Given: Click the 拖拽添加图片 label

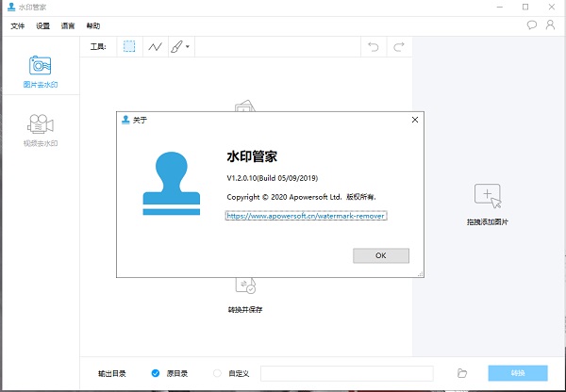Looking at the screenshot, I should [x=488, y=221].
